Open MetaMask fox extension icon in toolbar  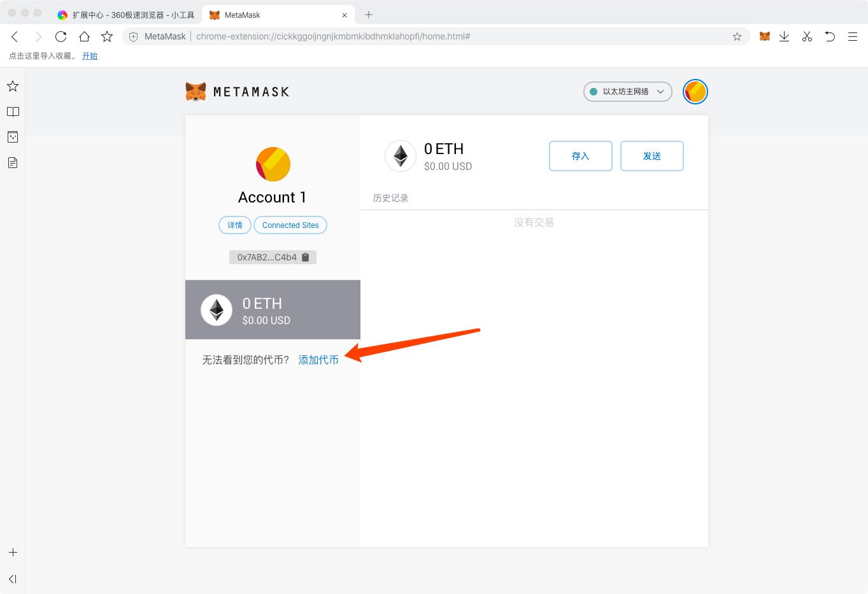pyautogui.click(x=765, y=36)
